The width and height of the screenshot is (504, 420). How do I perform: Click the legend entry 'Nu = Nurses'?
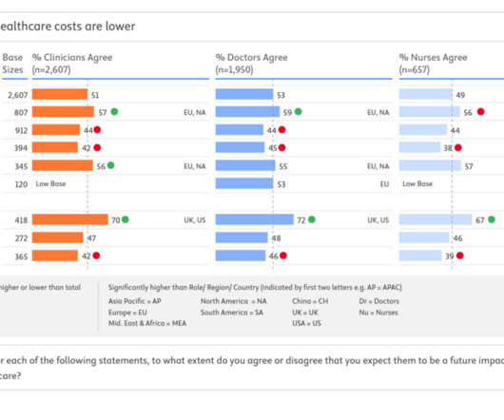(378, 313)
